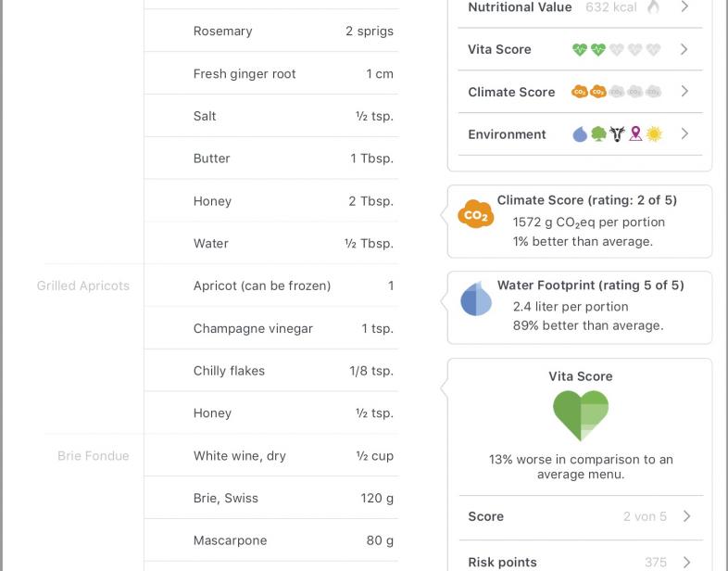728x571 pixels.
Task: Expand the Nutritional Value chevron
Action: point(684,6)
